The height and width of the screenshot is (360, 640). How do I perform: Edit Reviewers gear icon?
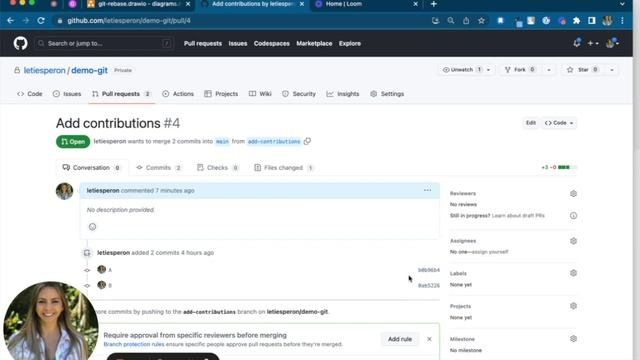573,193
